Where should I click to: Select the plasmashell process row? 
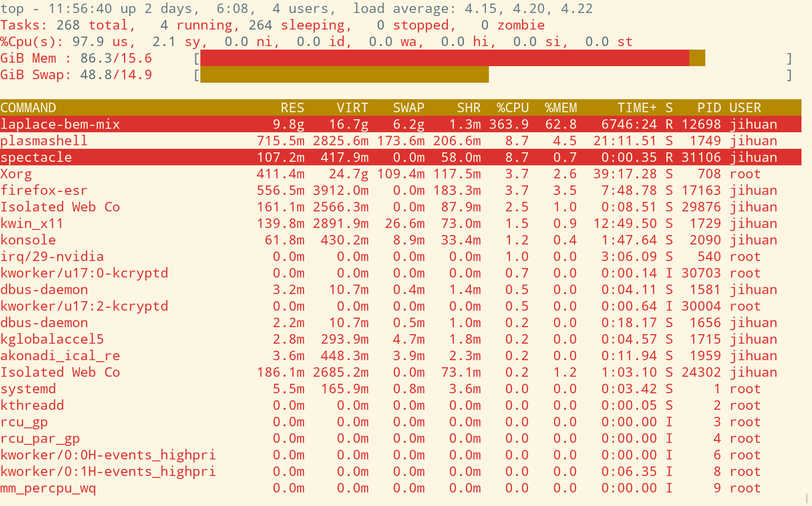point(401,141)
